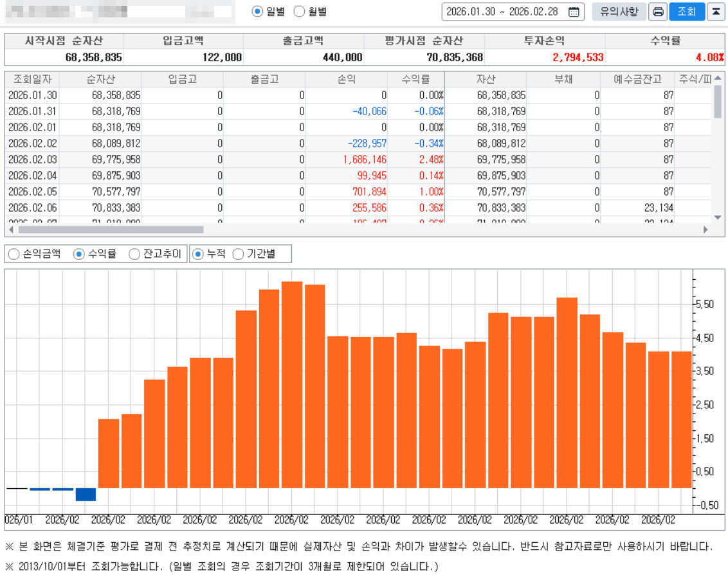Select the 누적 radio option
Viewport: 728px width, 575px height.
pyautogui.click(x=199, y=254)
